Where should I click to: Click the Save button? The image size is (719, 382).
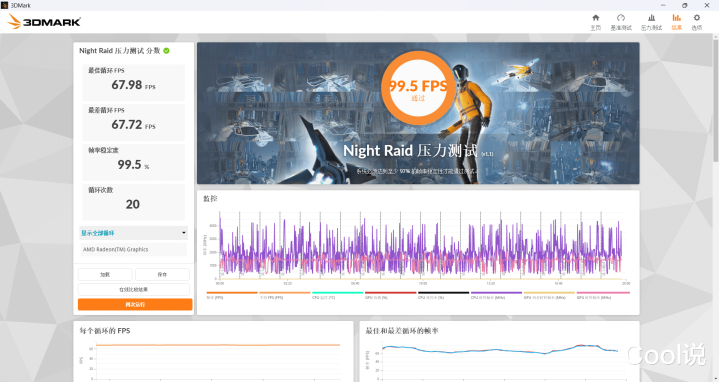point(162,274)
